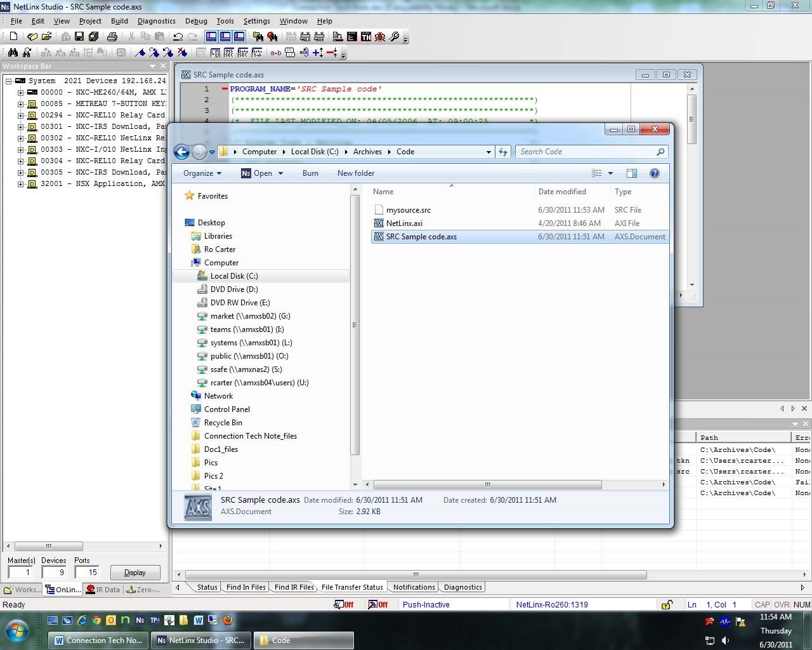Viewport: 812px width, 650px height.
Task: Open the Telnet TN toolbar icon
Action: pyautogui.click(x=366, y=37)
